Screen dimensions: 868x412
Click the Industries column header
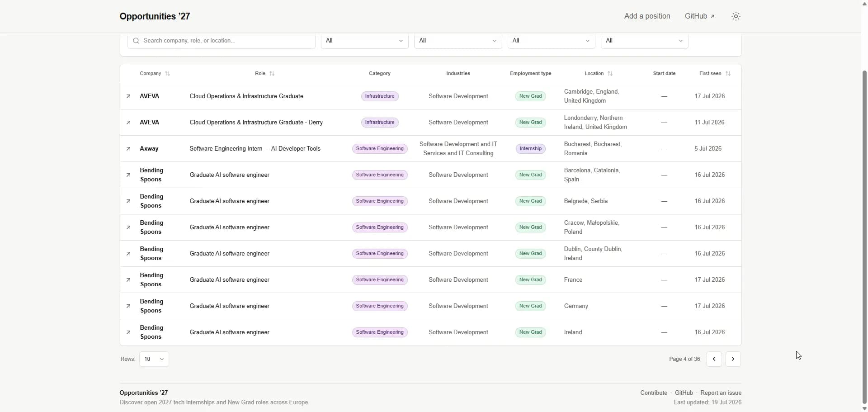pos(458,74)
